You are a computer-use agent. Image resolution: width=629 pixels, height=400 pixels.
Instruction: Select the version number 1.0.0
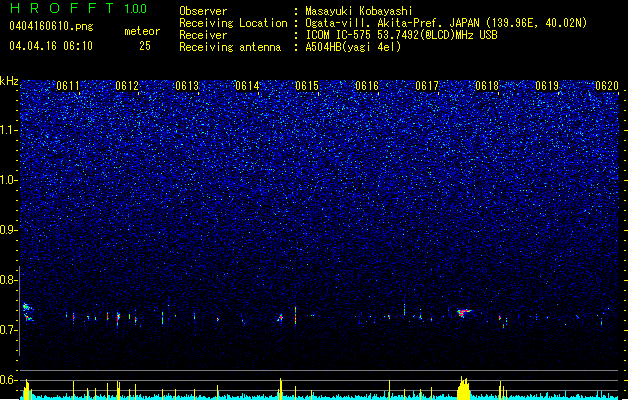coord(136,9)
